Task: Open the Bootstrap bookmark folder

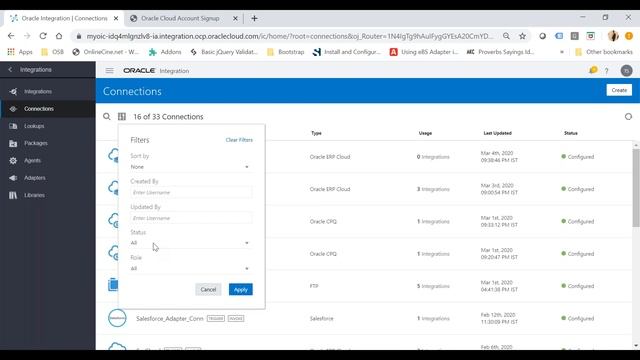Action: point(286,52)
